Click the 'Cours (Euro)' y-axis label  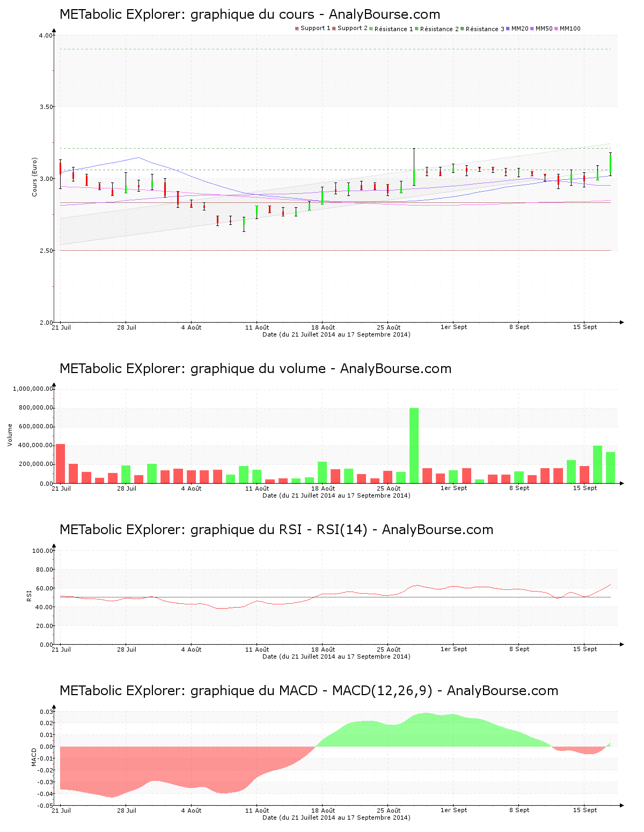35,177
